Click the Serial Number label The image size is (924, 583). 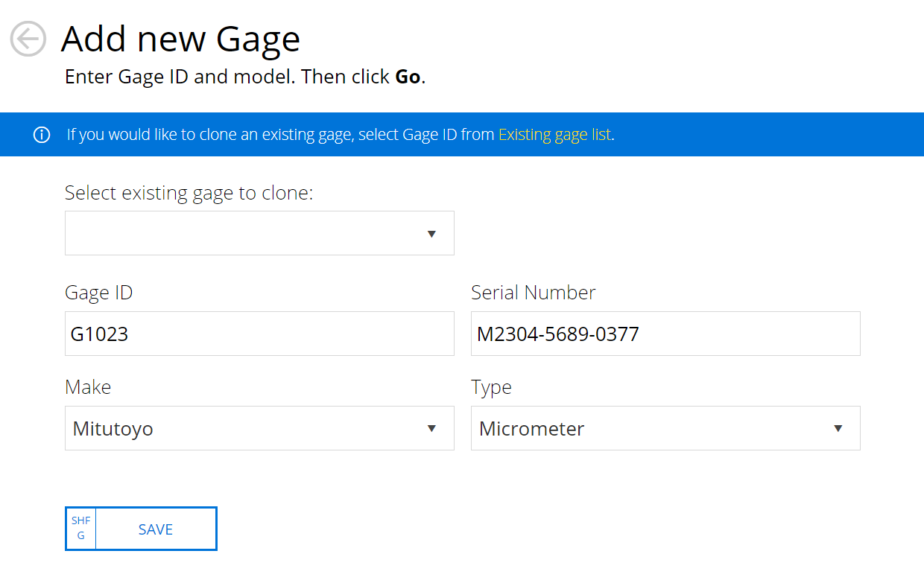click(x=533, y=293)
